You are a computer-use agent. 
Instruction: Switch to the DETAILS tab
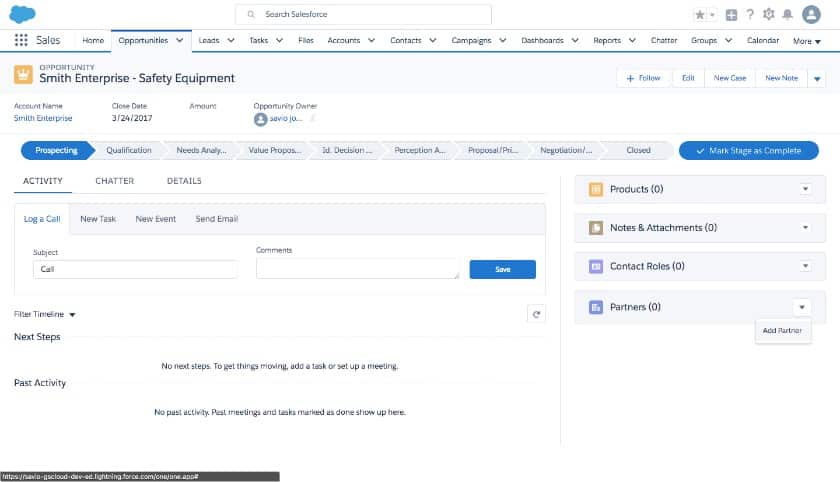[184, 181]
